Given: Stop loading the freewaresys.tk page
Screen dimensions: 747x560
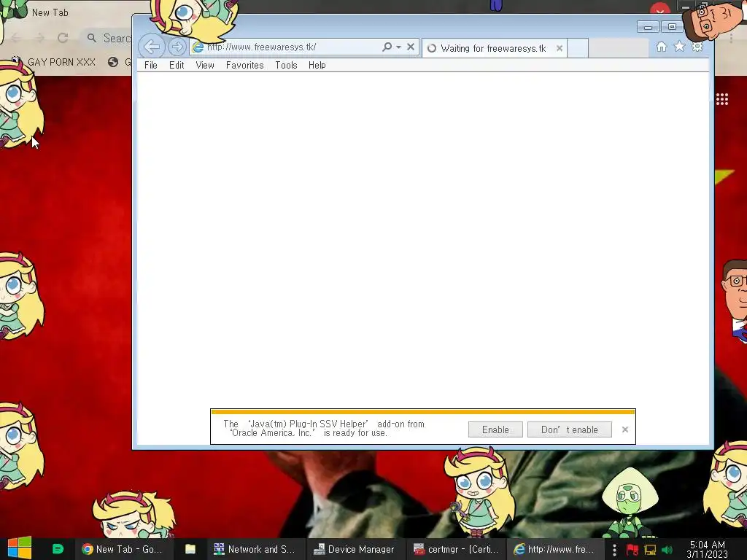Looking at the screenshot, I should pyautogui.click(x=411, y=47).
